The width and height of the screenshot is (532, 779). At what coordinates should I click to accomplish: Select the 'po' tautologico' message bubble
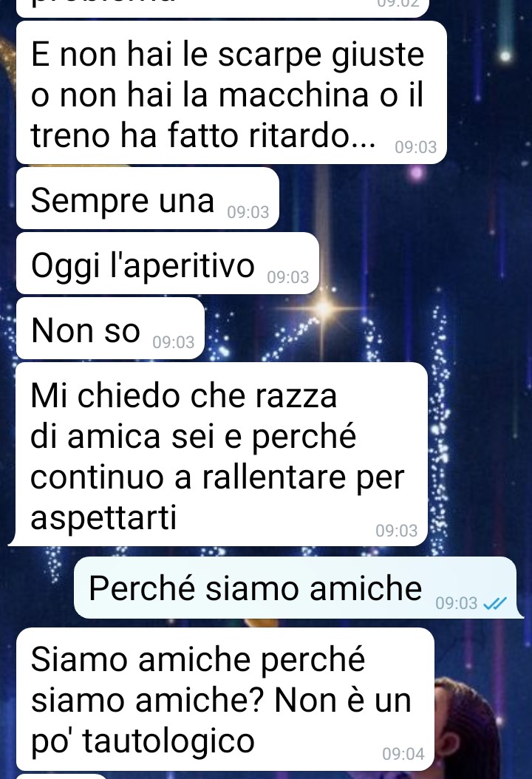[225, 699]
